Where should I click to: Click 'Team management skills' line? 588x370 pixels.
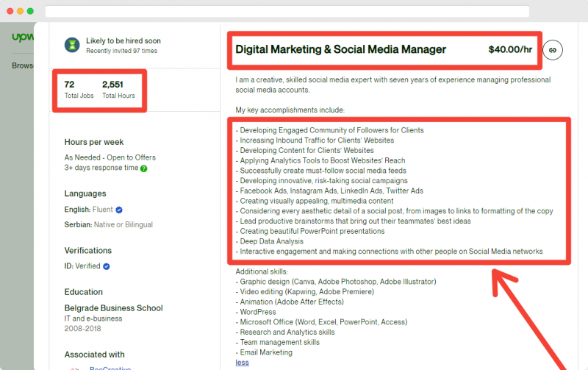coord(278,343)
